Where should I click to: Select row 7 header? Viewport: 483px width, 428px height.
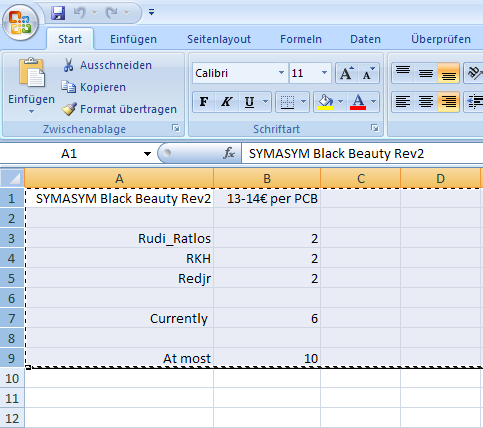pyautogui.click(x=12, y=319)
